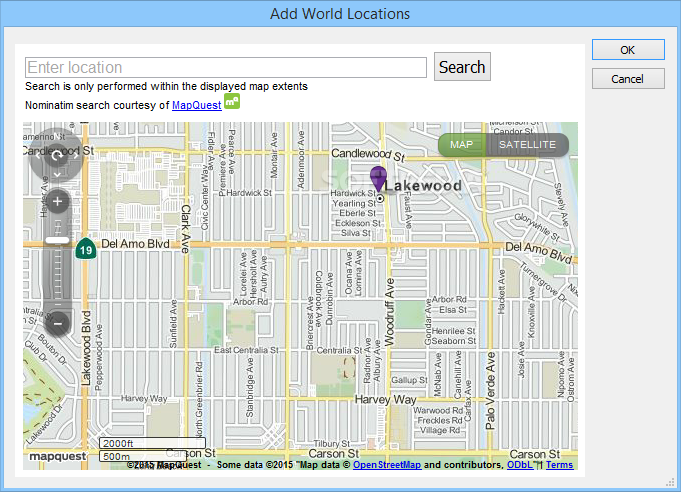
Task: Click the dialog resize grip
Action: (671, 482)
